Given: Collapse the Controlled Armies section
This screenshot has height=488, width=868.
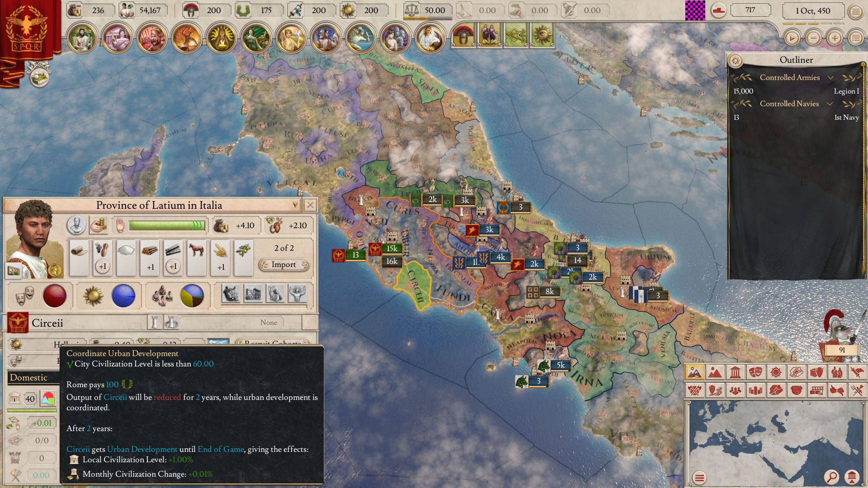Looking at the screenshot, I should (830, 78).
